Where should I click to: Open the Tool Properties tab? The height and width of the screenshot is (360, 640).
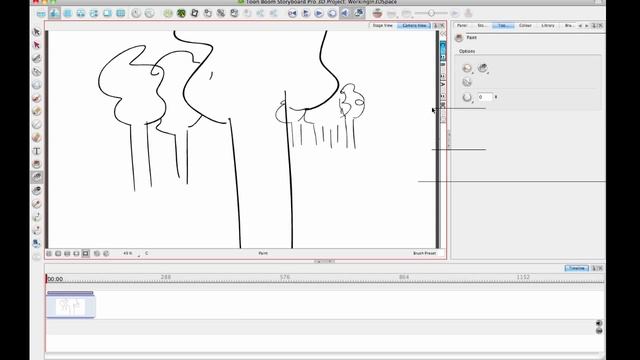[502, 25]
